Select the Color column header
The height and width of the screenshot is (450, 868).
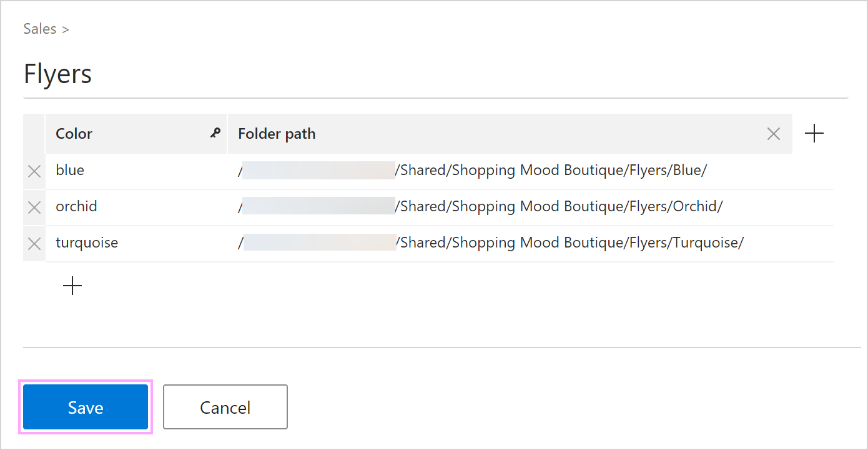(x=136, y=134)
